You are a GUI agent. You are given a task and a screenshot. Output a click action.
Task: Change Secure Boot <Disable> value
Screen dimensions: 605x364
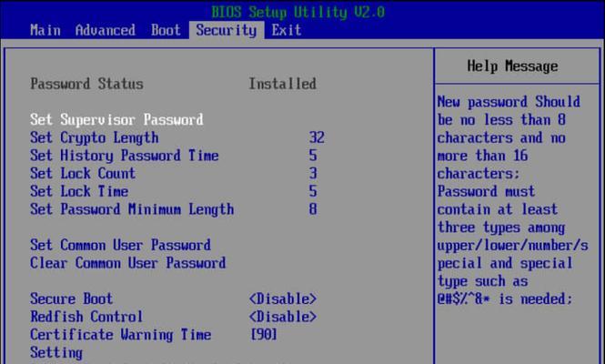coord(283,298)
